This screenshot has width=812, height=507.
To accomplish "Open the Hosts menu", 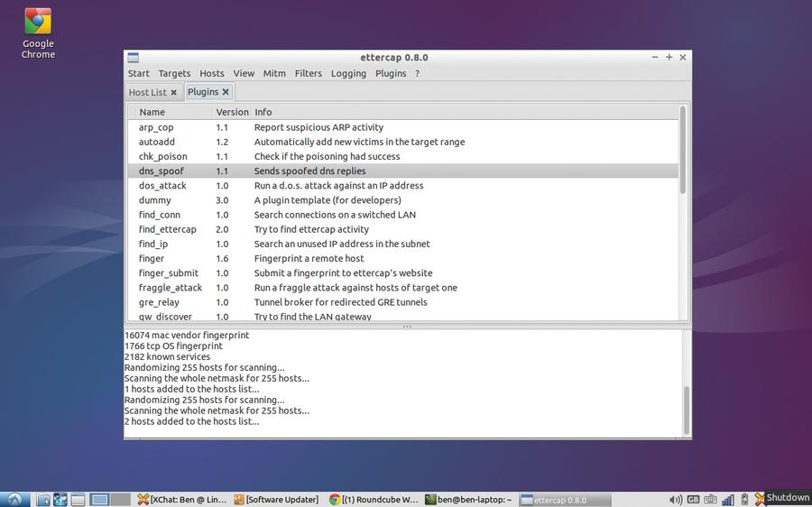I will (x=212, y=74).
